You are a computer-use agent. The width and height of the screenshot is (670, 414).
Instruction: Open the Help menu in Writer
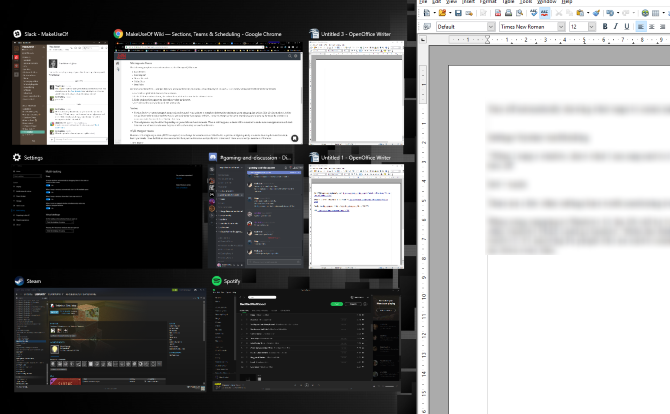(567, 2)
